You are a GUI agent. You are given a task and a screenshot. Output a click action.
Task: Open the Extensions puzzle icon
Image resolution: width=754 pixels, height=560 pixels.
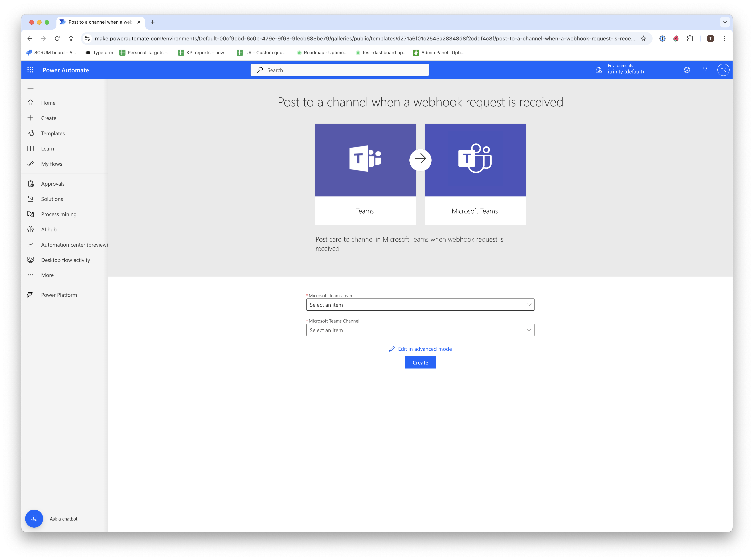(x=690, y=39)
